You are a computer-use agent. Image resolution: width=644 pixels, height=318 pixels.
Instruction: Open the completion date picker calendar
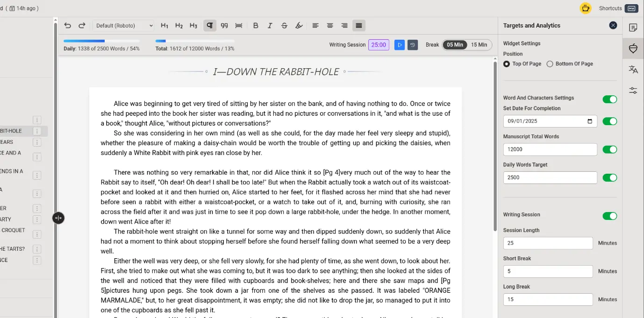(x=590, y=121)
